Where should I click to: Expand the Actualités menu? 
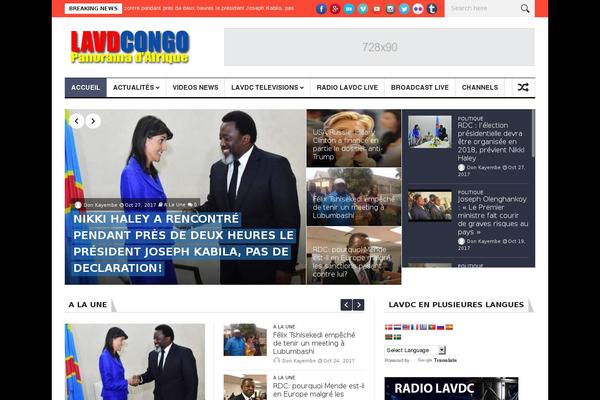[136, 88]
